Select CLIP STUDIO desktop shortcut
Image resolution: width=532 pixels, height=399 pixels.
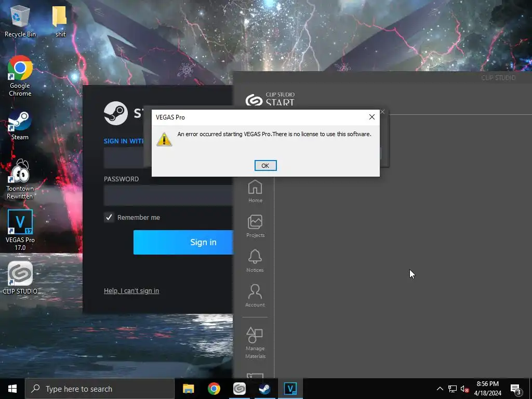coord(20,277)
